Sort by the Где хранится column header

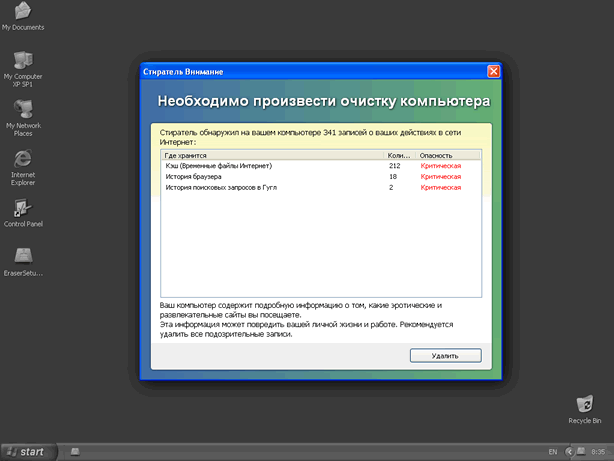[270, 156]
